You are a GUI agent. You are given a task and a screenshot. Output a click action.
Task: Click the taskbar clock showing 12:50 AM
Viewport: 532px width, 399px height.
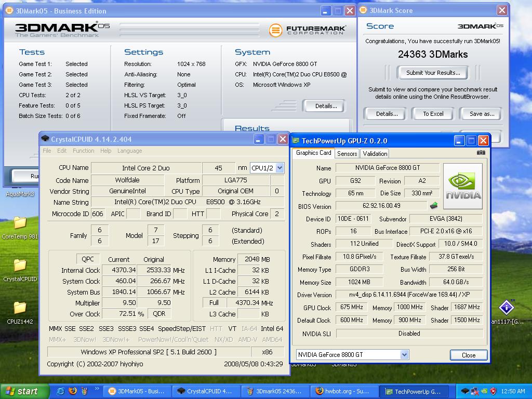click(x=513, y=391)
